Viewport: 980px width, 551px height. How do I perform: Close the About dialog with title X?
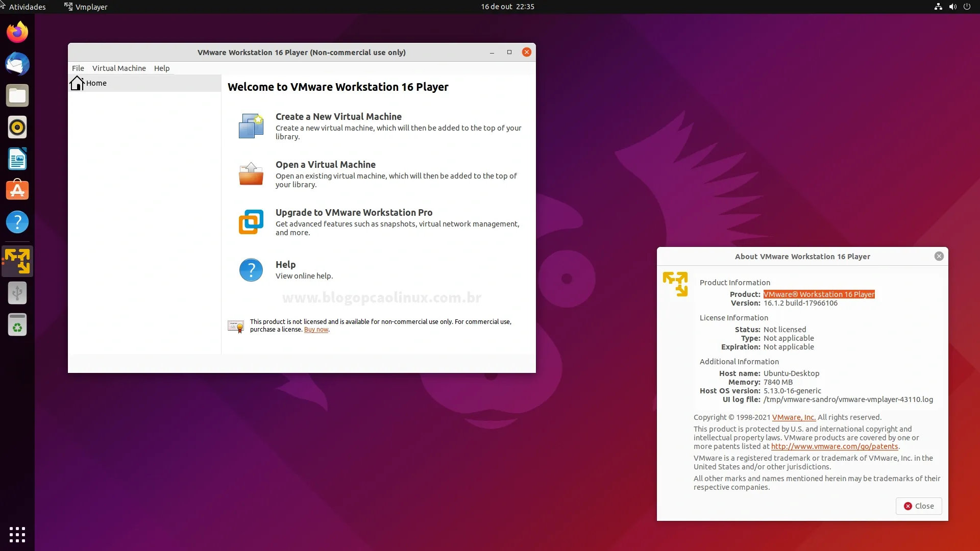(x=939, y=256)
